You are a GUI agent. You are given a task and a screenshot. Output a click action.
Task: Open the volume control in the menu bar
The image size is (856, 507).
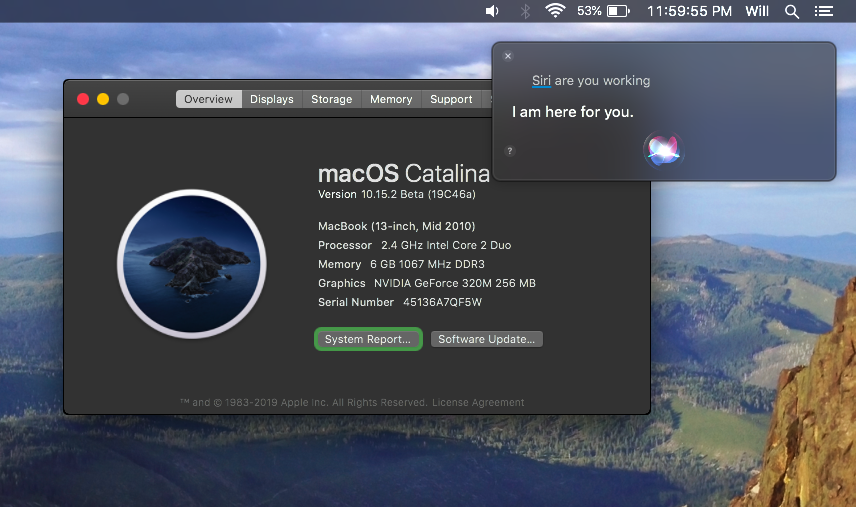click(x=492, y=11)
